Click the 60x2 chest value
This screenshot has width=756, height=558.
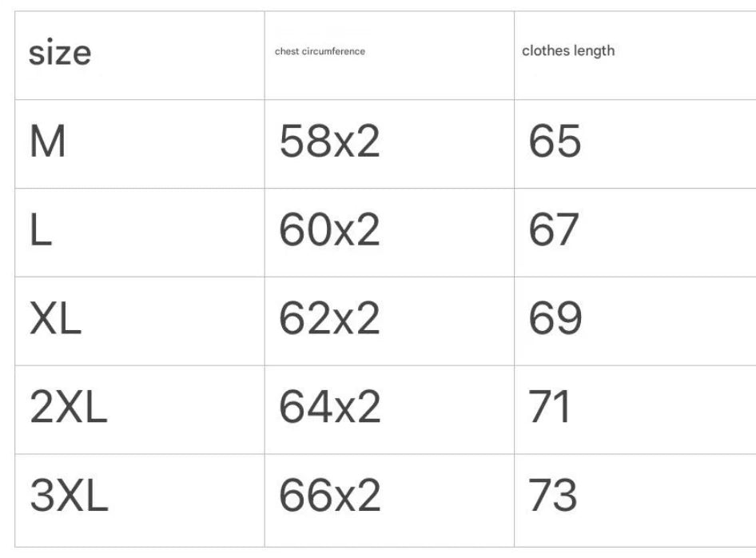tap(329, 232)
